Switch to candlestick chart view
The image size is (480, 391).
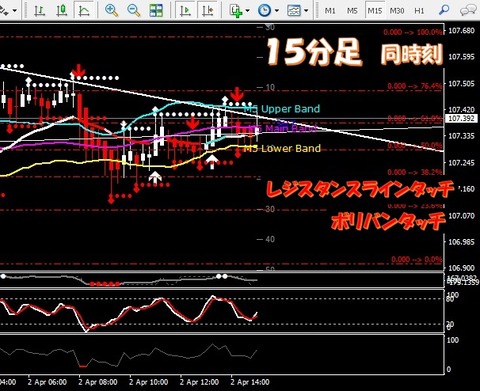click(x=62, y=11)
